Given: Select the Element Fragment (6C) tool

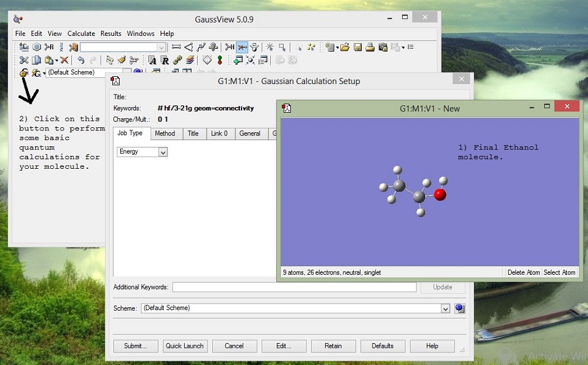Looking at the screenshot, I should point(24,47).
